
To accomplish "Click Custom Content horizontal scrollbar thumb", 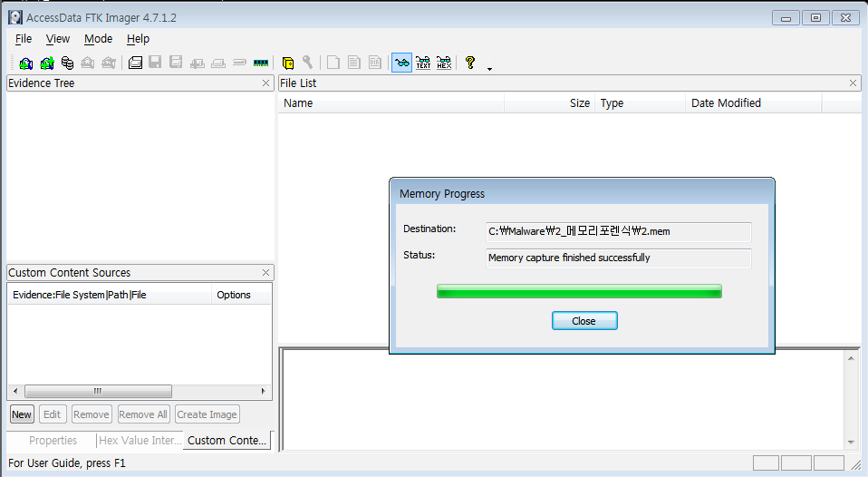I will click(x=98, y=391).
